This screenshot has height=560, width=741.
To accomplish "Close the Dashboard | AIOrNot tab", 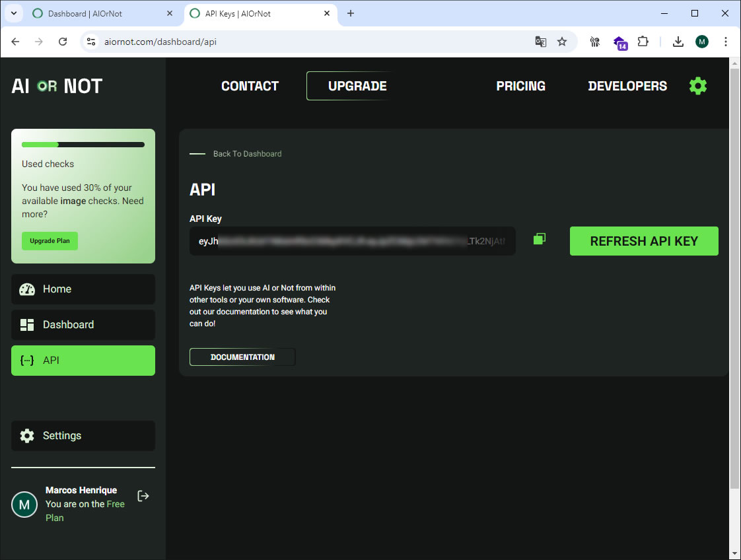I will click(170, 13).
